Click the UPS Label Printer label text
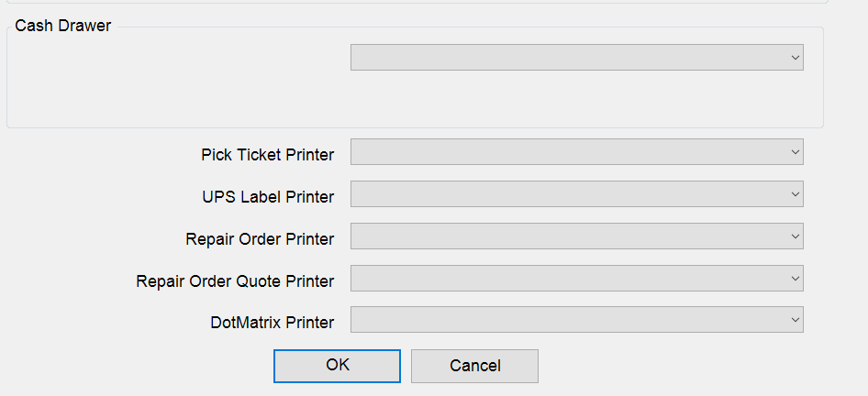This screenshot has height=396, width=868. [x=268, y=197]
